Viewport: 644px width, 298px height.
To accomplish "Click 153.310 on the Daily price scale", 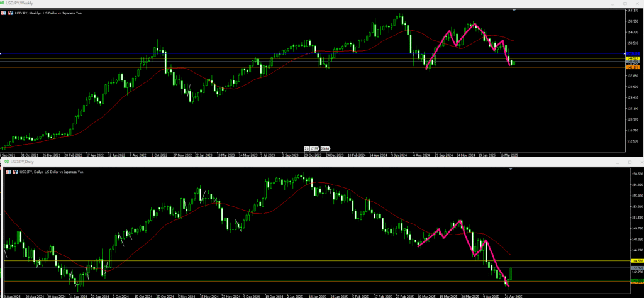I will [637, 206].
